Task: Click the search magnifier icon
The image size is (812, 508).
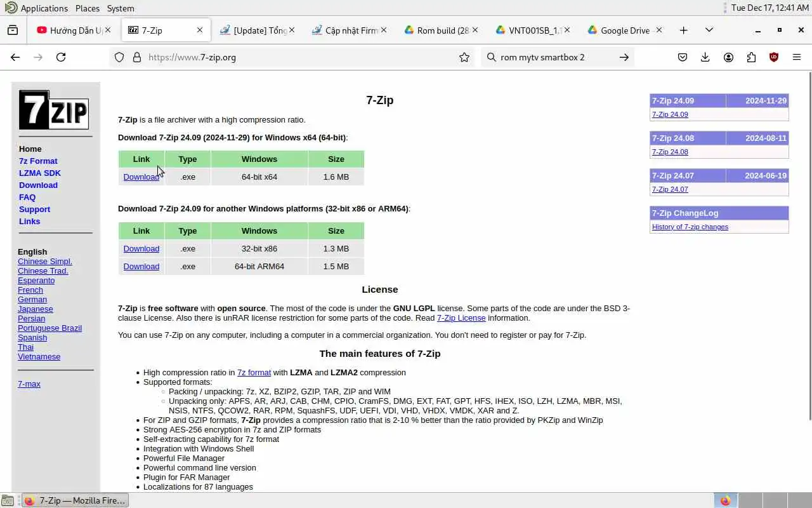Action: tap(491, 57)
